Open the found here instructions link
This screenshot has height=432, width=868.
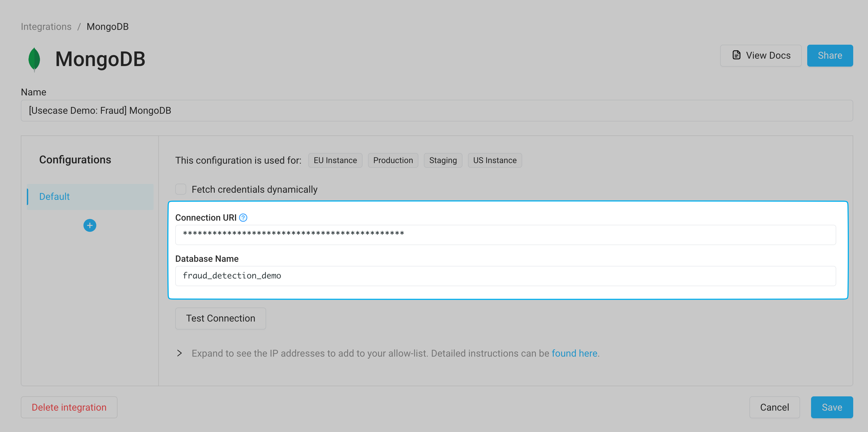click(x=574, y=353)
